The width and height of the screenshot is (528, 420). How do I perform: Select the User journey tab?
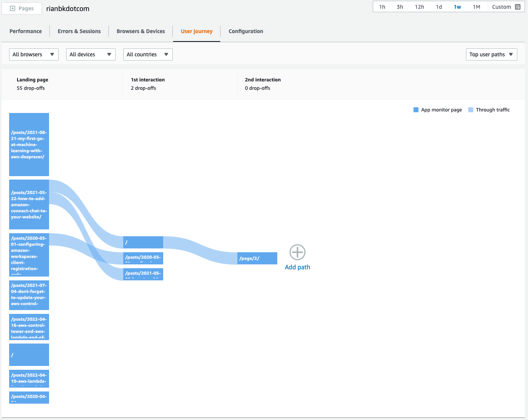[x=197, y=31]
